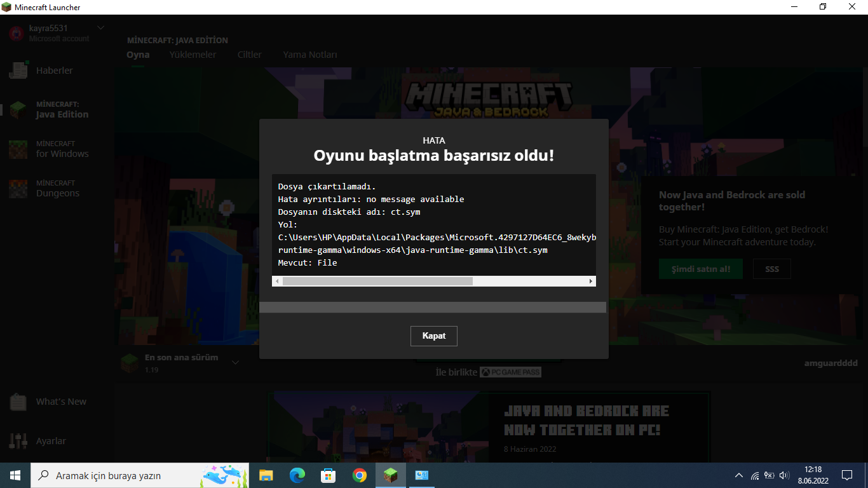Click the 'Dosya çıkartılamadı.' error line
The height and width of the screenshot is (488, 868).
(x=327, y=186)
